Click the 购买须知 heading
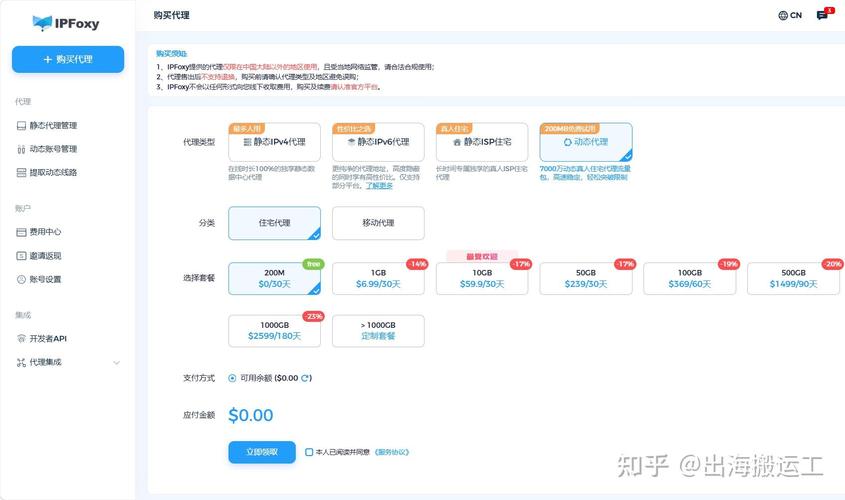Viewport: 845px width, 500px height. coord(171,53)
